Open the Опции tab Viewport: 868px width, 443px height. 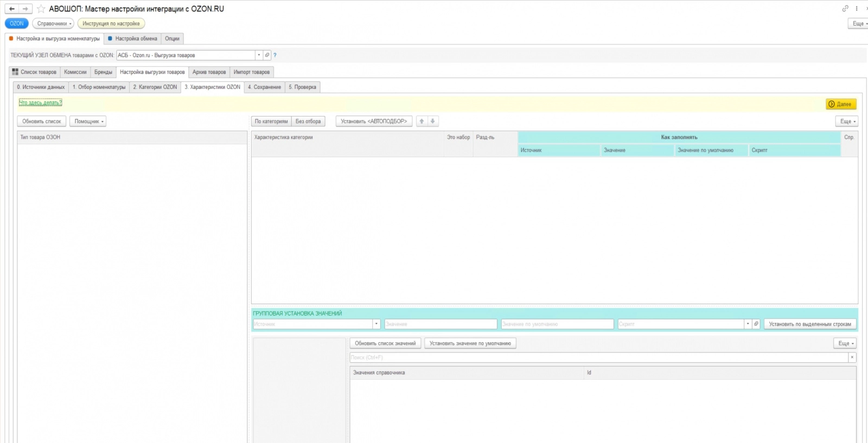(172, 38)
